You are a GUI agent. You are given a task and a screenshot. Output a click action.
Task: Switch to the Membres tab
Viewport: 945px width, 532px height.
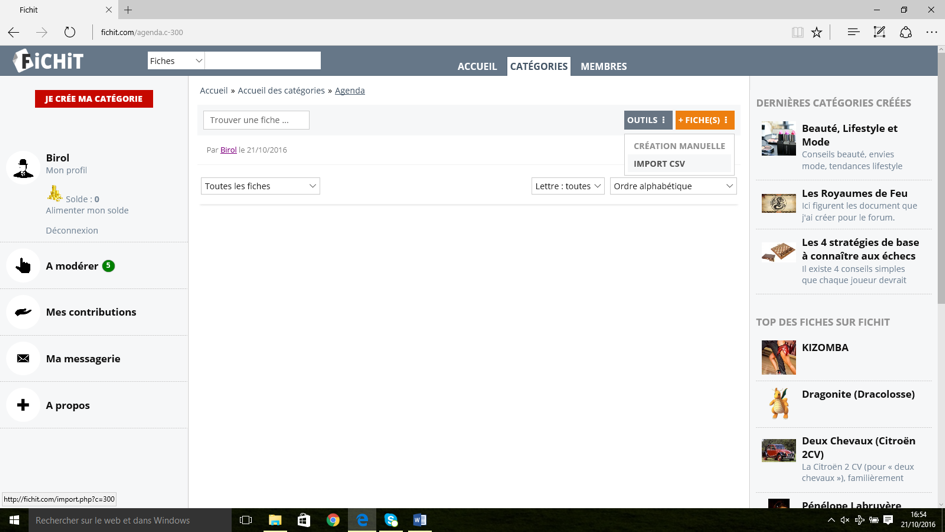click(603, 67)
